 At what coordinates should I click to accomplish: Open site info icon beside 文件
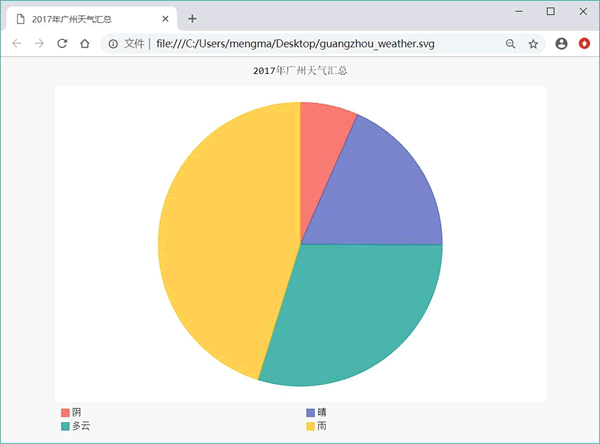coord(113,44)
